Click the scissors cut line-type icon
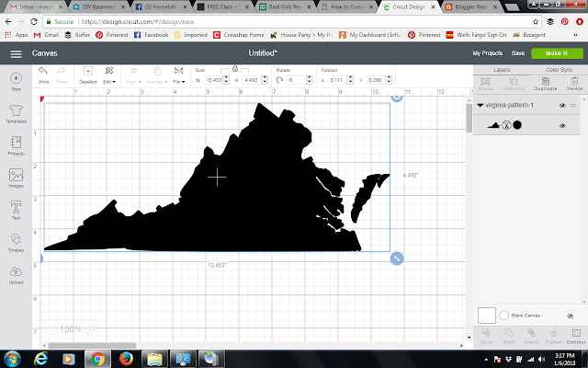The image size is (588, 368). [x=506, y=125]
